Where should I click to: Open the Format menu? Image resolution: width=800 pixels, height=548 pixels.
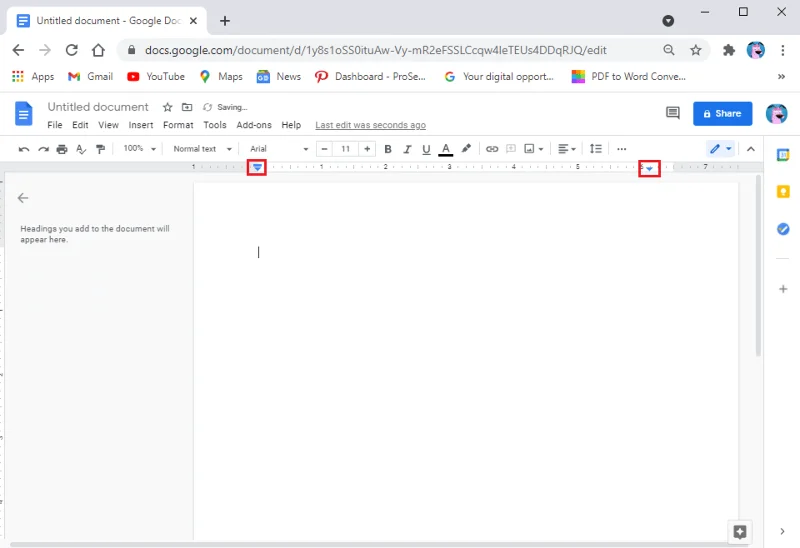(178, 125)
